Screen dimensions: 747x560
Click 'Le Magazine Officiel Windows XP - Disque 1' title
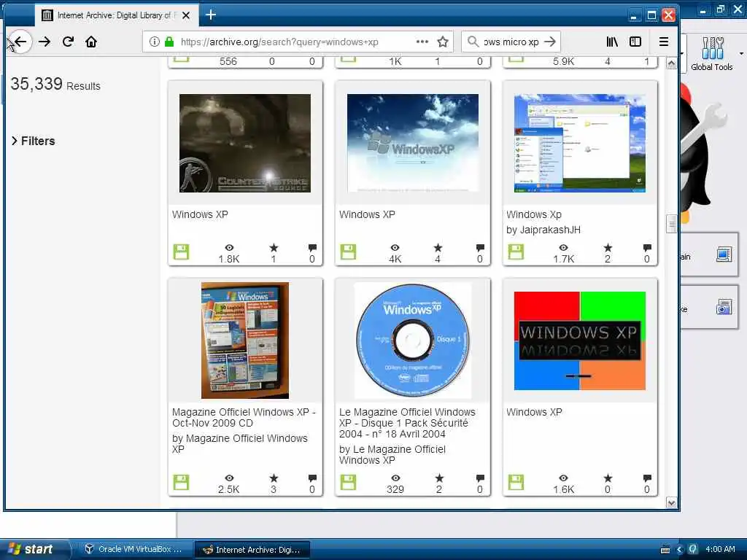click(x=407, y=423)
